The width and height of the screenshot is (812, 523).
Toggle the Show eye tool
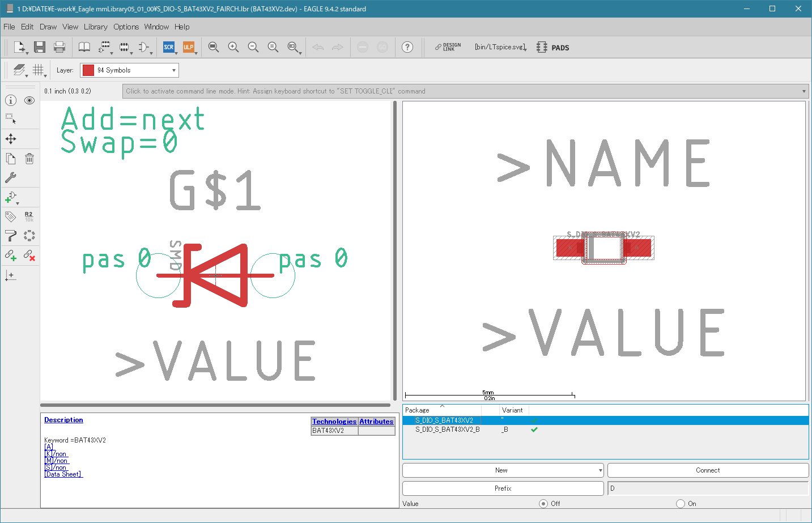point(29,100)
